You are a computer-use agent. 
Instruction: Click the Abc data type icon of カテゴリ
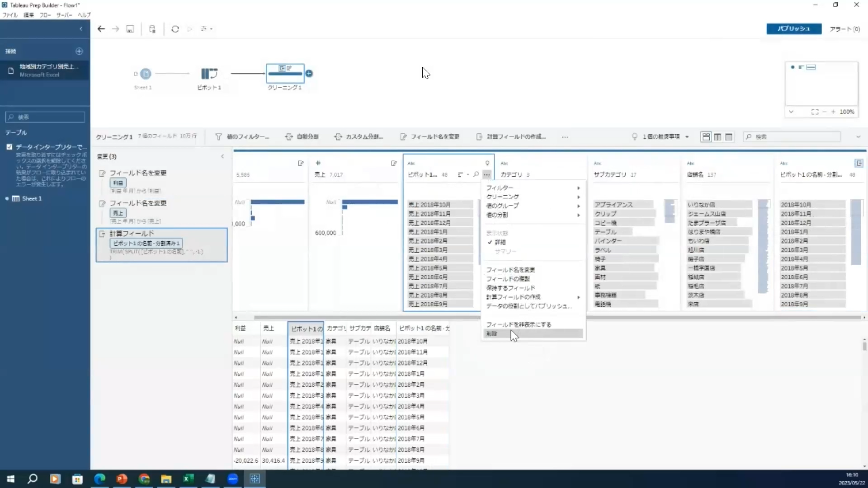(x=505, y=163)
